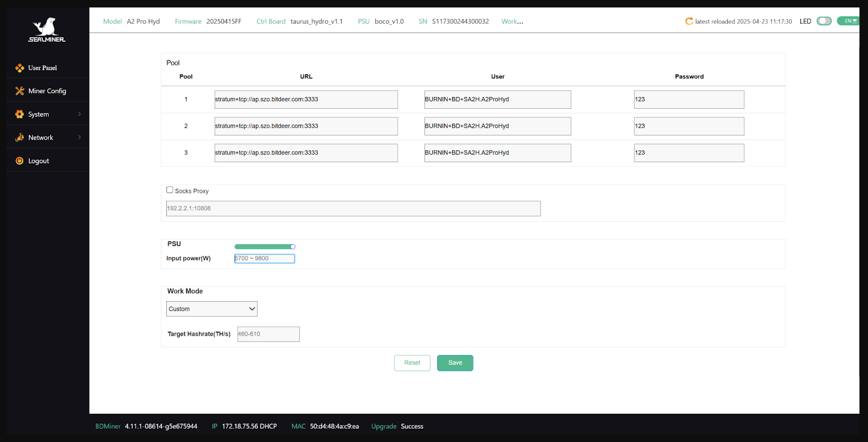Click Pool 1 URL field
This screenshot has height=442, width=868.
[x=306, y=100]
